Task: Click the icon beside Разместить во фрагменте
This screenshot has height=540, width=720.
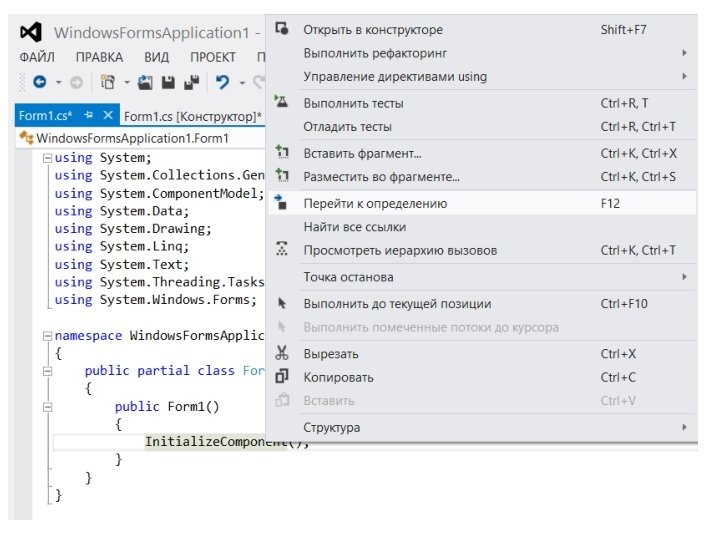Action: (281, 175)
